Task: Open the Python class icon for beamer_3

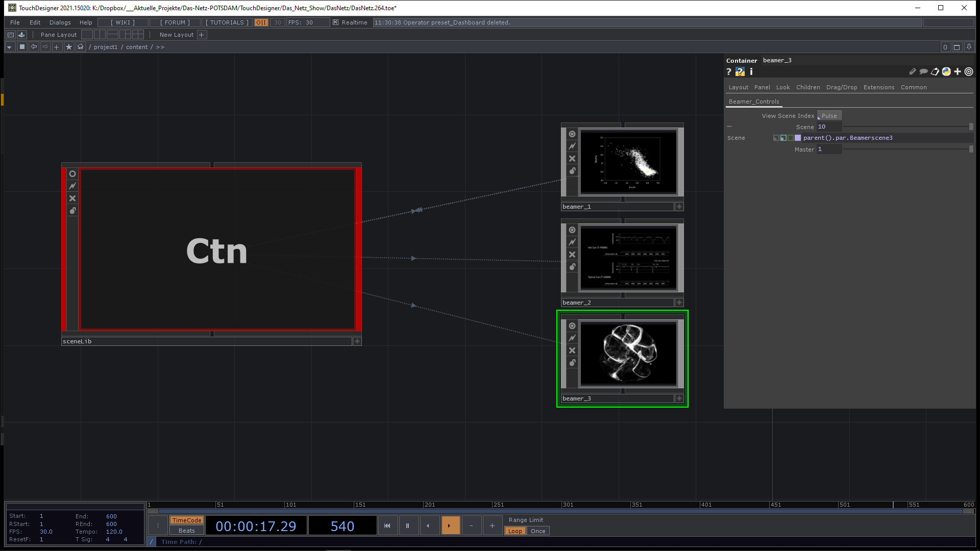Action: (x=946, y=72)
